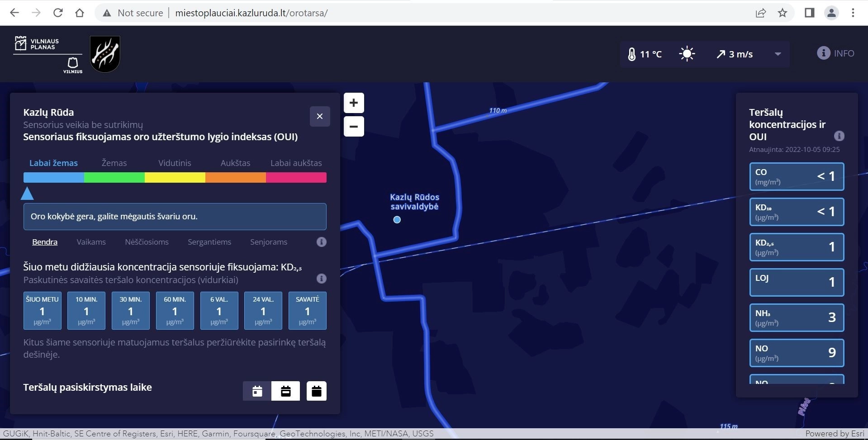
Task: Open info icon beside recommendation tabs
Action: [x=322, y=242]
